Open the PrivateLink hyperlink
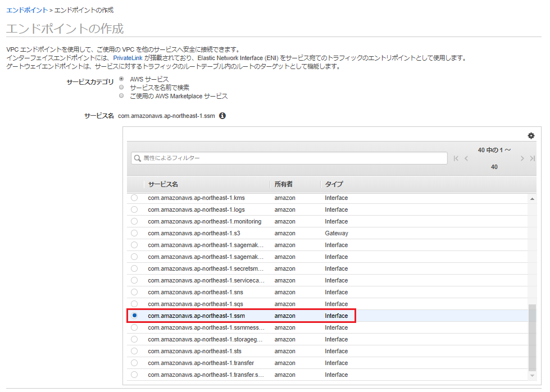The height and width of the screenshot is (392, 550). [x=128, y=58]
